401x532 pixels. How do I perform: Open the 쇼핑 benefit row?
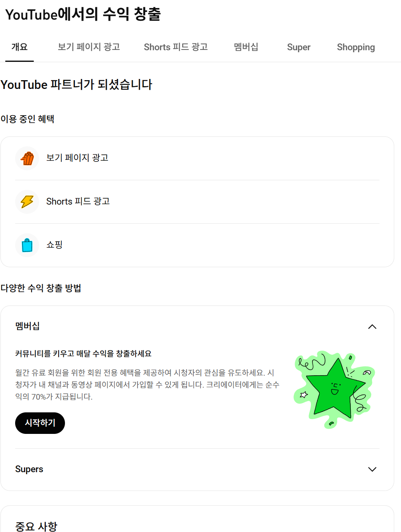tap(197, 245)
